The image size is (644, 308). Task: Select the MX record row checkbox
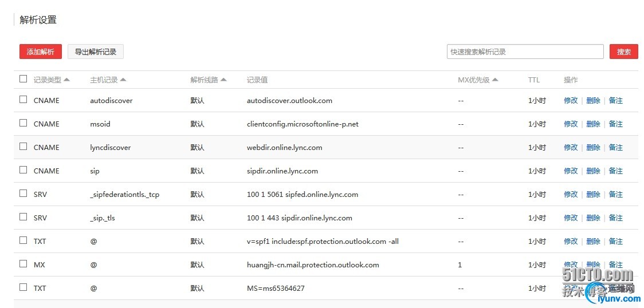coord(23,264)
